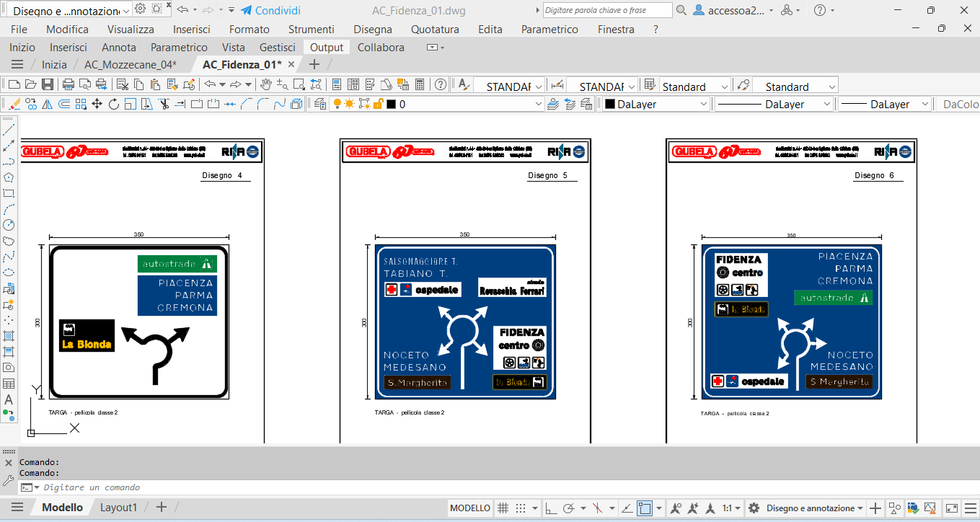Click the Save drawing icon
980x522 pixels.
click(47, 85)
